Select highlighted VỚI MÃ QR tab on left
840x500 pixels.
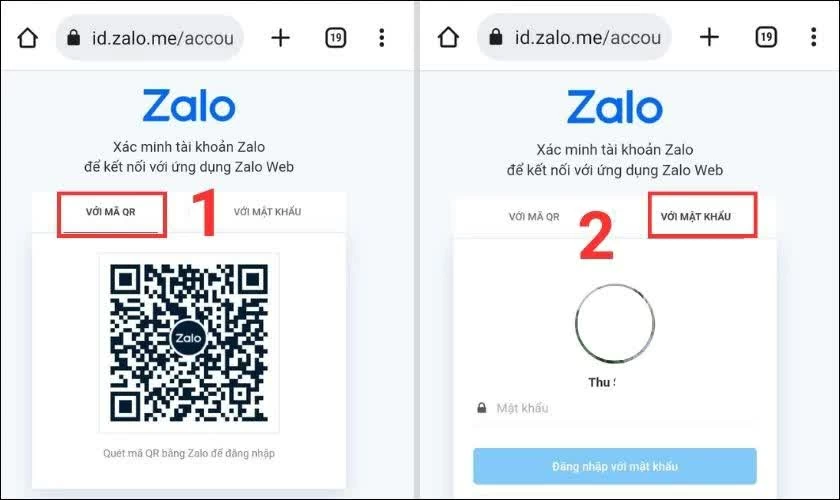(x=111, y=212)
